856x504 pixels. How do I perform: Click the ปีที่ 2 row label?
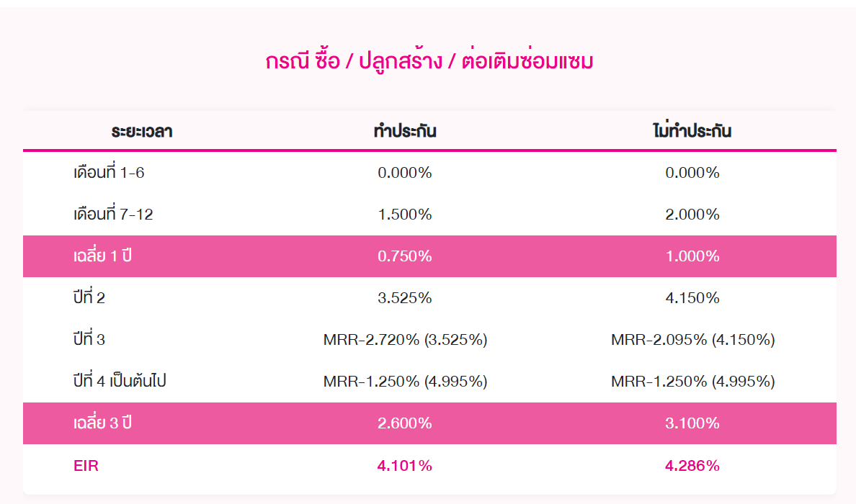coord(89,298)
